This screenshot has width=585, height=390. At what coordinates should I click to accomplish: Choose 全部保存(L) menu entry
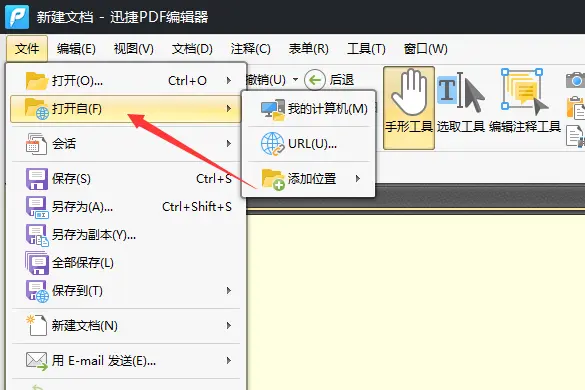(x=126, y=263)
